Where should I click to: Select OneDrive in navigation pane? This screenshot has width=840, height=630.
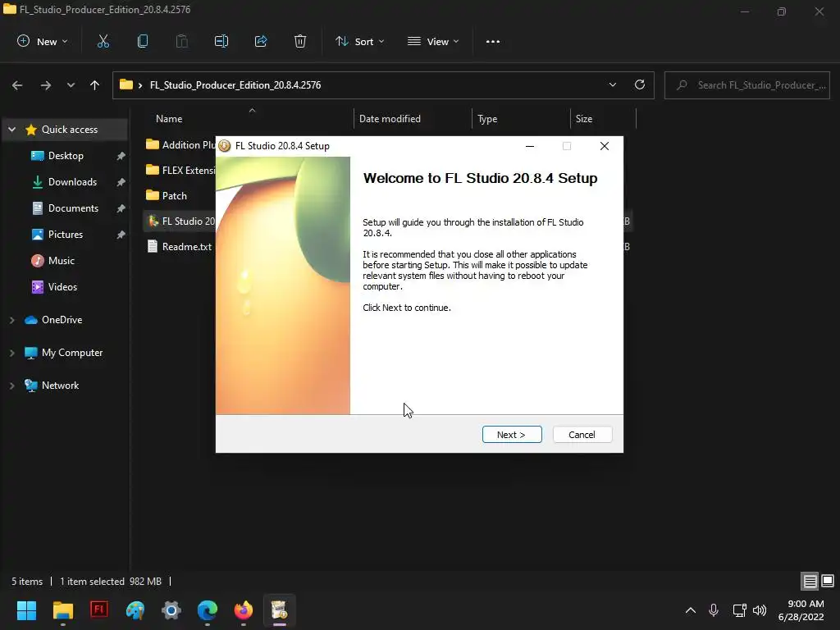tap(62, 320)
